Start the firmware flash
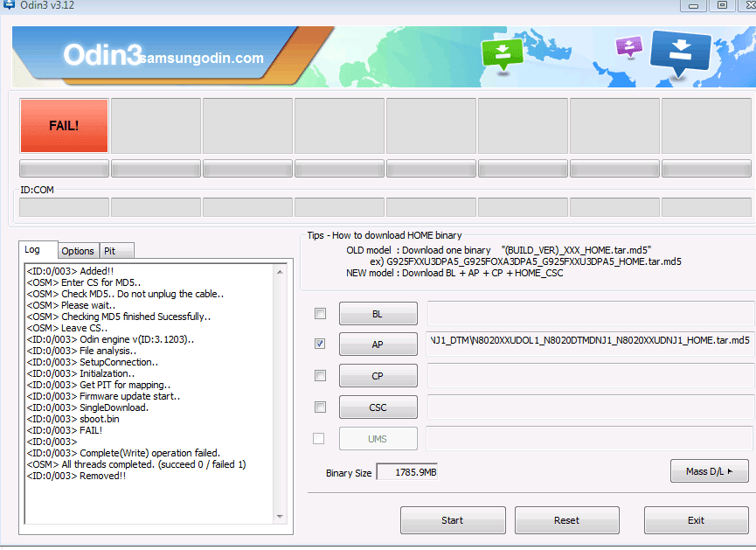 click(x=453, y=520)
